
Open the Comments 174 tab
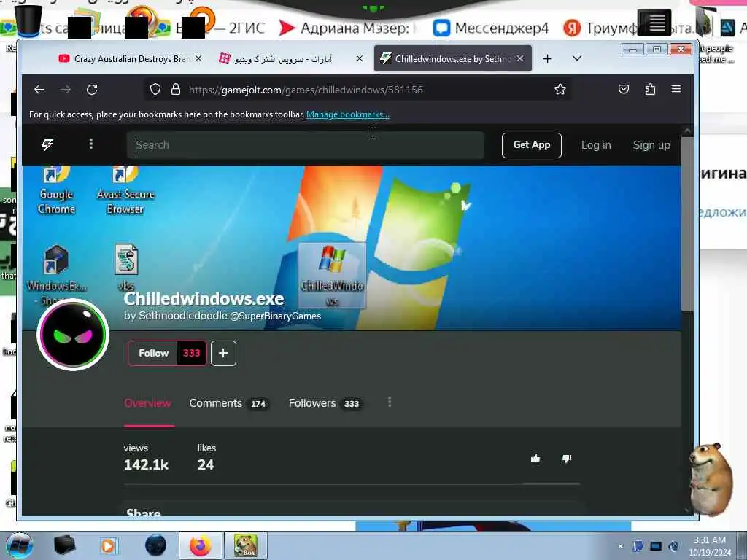tap(228, 403)
